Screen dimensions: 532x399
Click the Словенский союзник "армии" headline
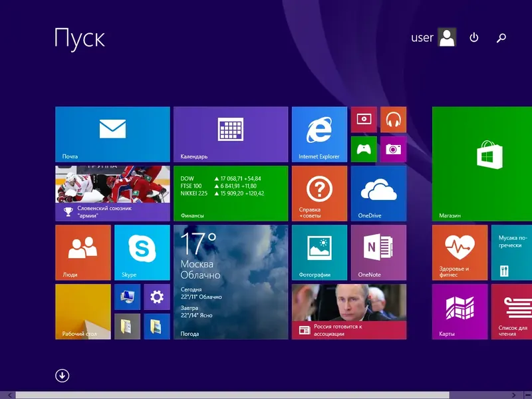(x=104, y=211)
